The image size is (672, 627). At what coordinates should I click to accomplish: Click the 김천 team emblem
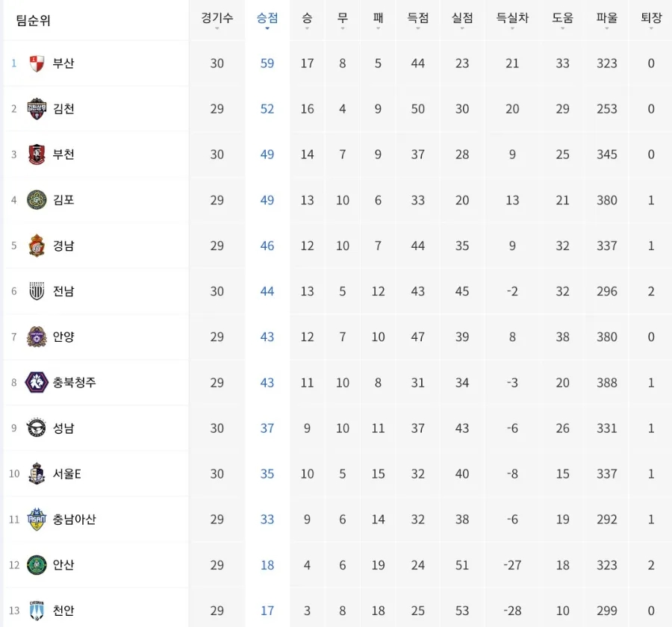click(x=37, y=109)
